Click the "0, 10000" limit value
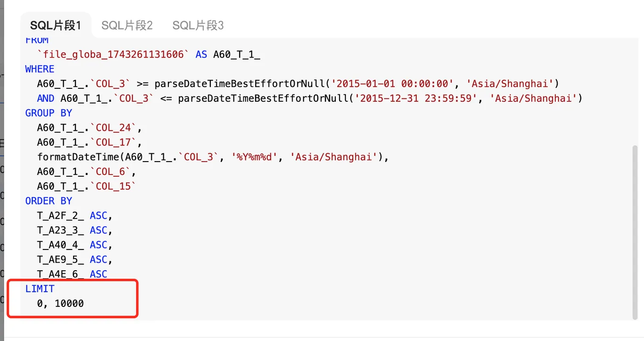 [x=60, y=304]
